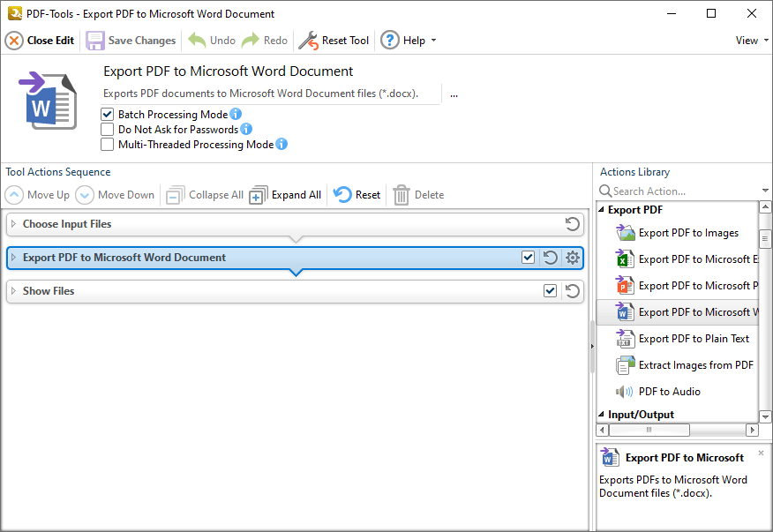The image size is (773, 532).
Task: Click the ellipsis button beside the description
Action: point(454,94)
